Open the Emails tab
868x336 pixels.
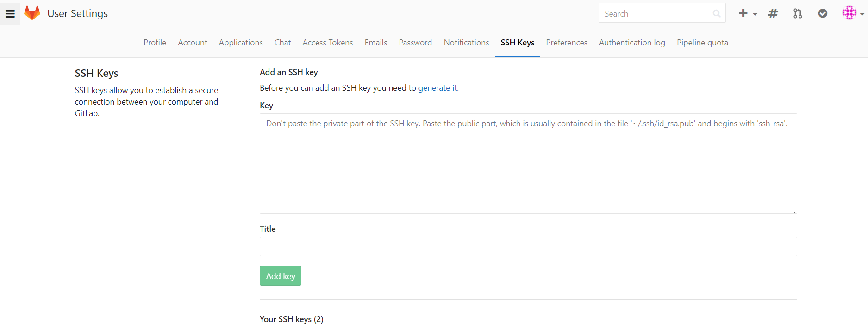(376, 43)
